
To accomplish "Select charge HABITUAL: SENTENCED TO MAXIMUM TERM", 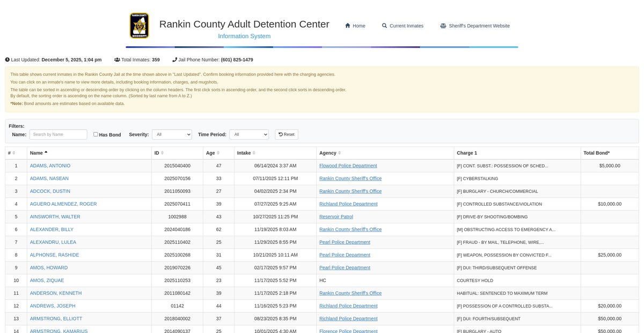I will click(502, 293).
